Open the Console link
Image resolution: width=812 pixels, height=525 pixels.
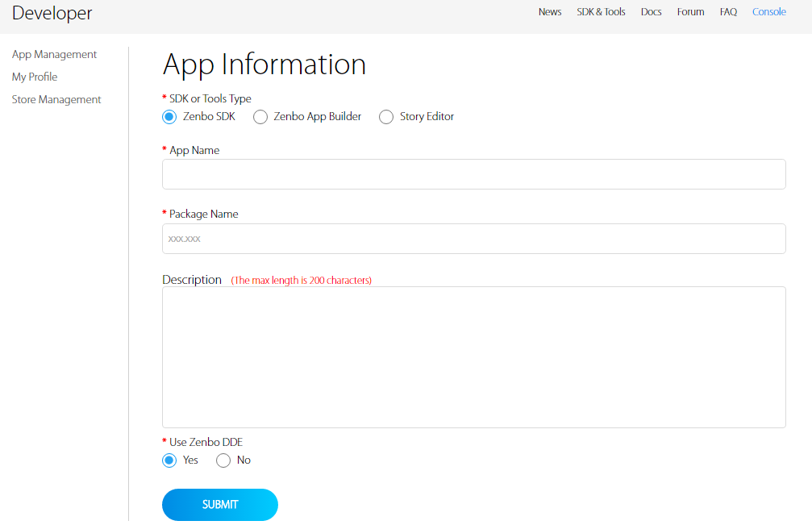click(x=769, y=12)
